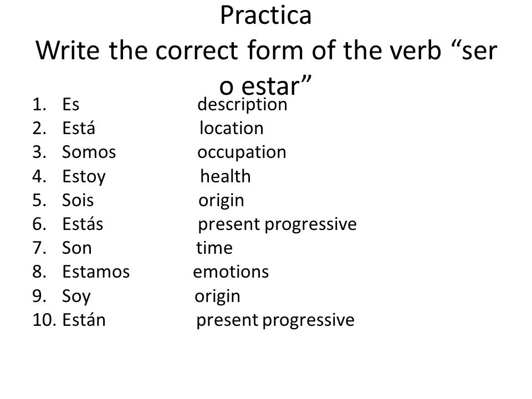Select the heading 'Write the correct form'

(168, 51)
